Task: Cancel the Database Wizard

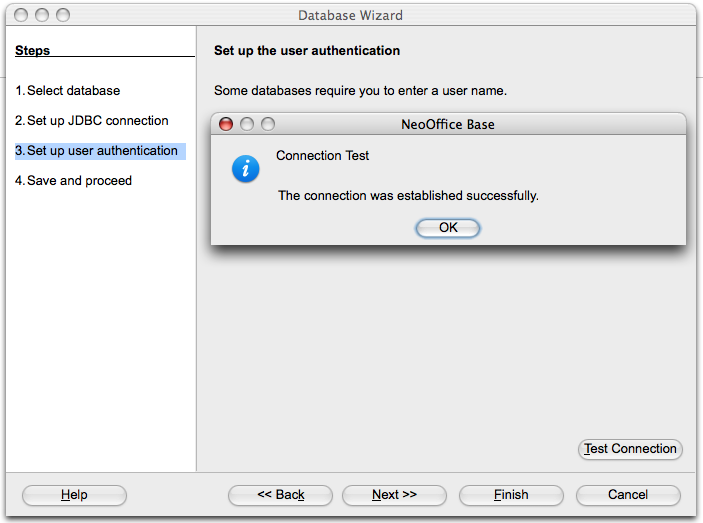Action: tap(628, 495)
